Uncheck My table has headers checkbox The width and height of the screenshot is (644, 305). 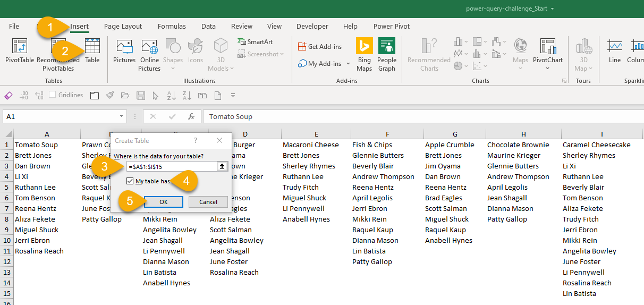coord(130,181)
